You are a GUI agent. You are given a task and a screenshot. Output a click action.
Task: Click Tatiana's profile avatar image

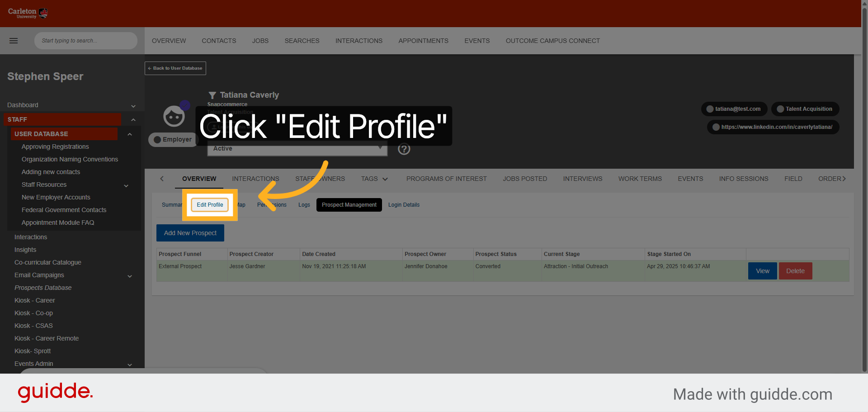coord(174,116)
